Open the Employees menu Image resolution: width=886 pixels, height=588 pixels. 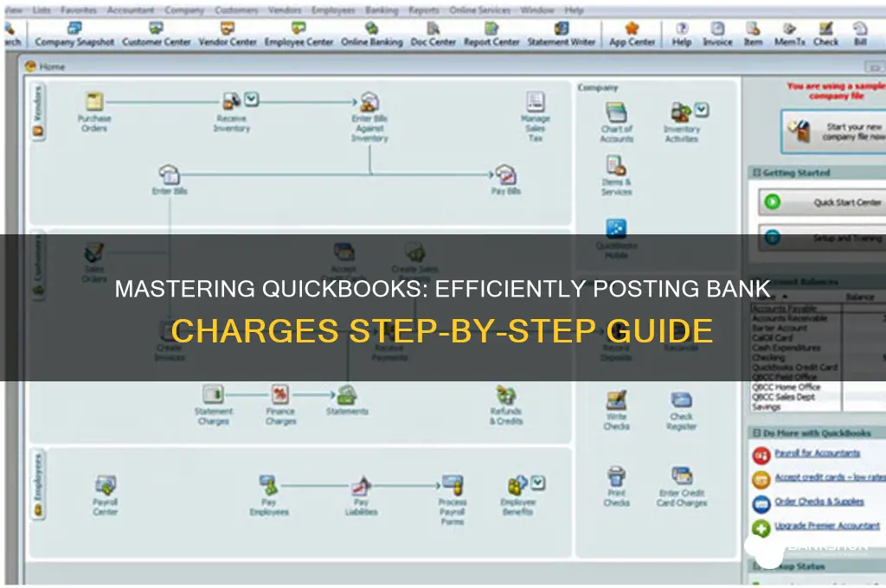[x=333, y=10]
